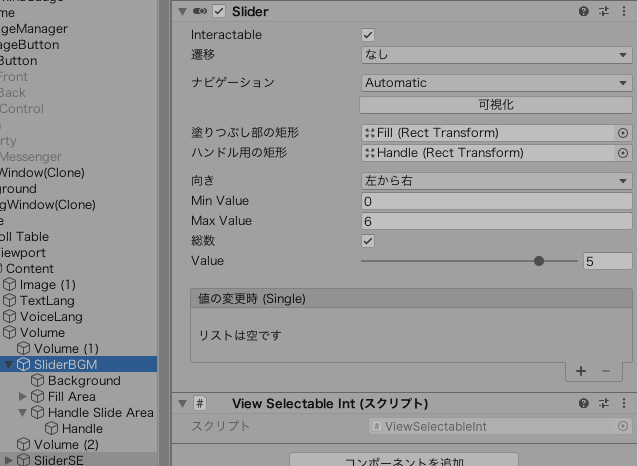Click object picker for Handle Rect Transform
Image resolution: width=637 pixels, height=466 pixels.
tap(623, 153)
